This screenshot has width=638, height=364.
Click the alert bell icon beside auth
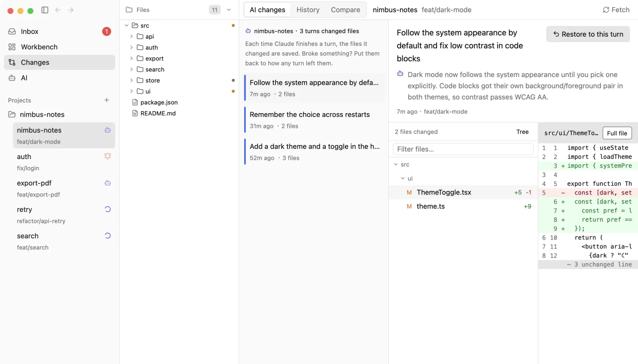(108, 156)
